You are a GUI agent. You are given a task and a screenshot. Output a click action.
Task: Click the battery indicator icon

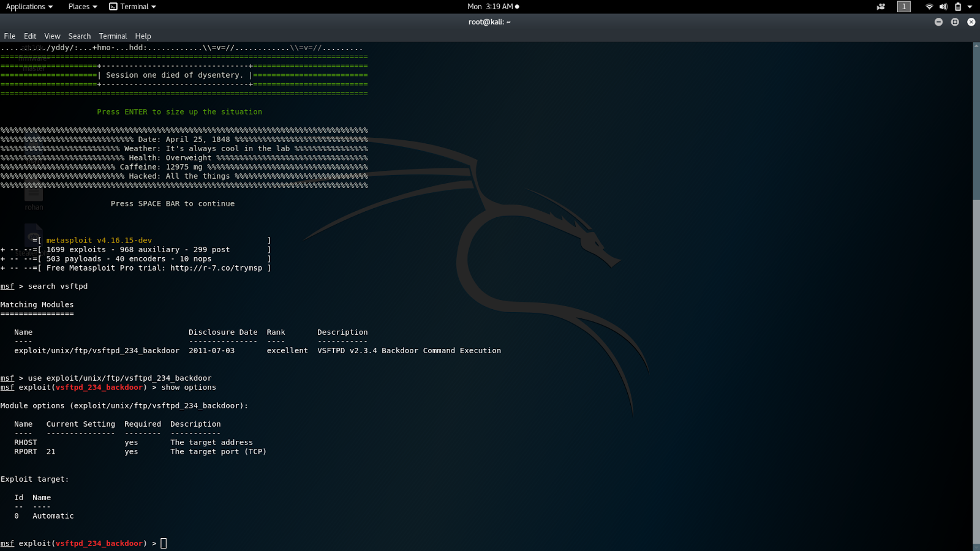tap(957, 7)
